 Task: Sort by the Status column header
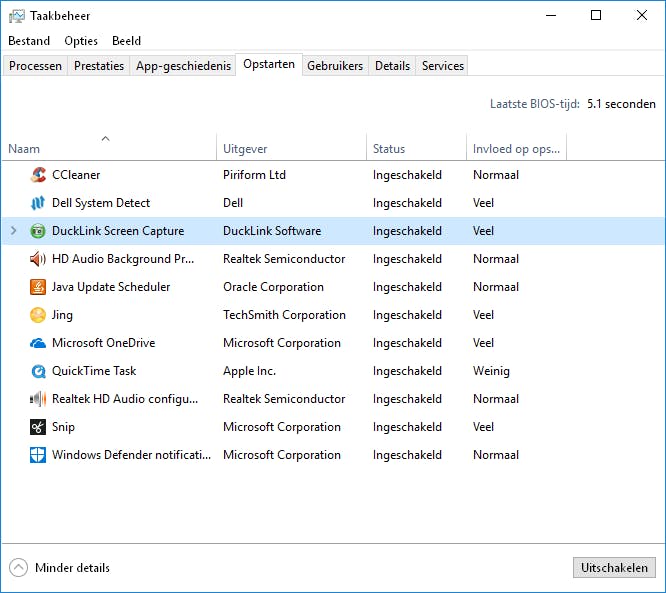pos(389,149)
